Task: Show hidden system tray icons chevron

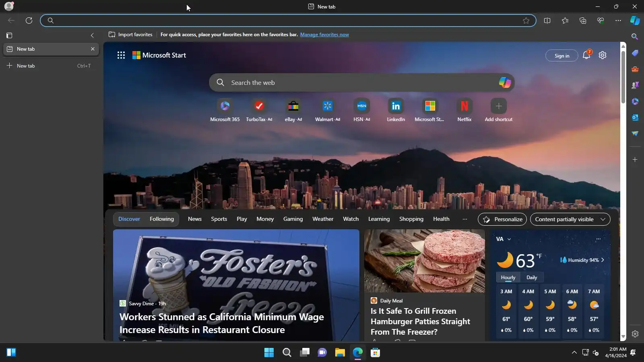Action: [x=574, y=353]
